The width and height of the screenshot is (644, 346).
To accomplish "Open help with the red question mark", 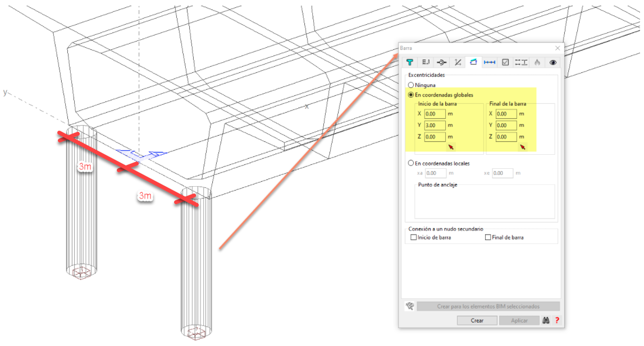I will point(557,320).
